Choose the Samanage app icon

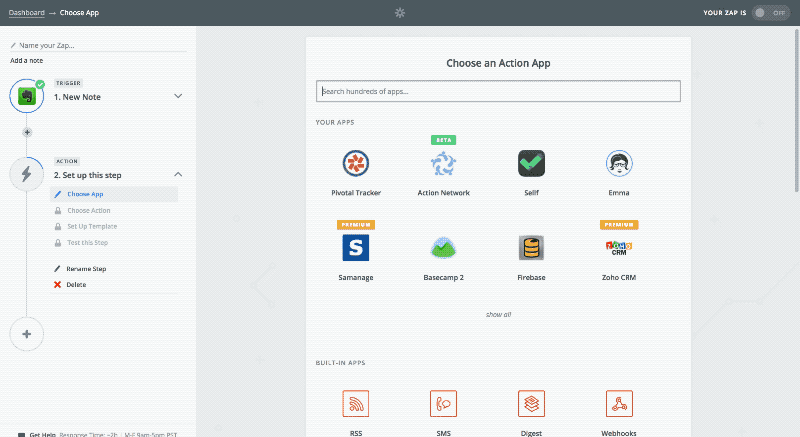coord(356,248)
